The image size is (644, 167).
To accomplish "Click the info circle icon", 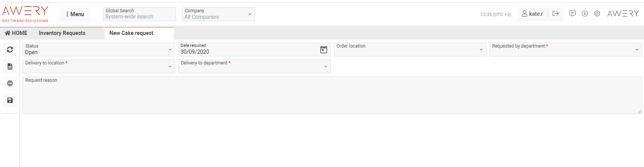I will point(585,14).
